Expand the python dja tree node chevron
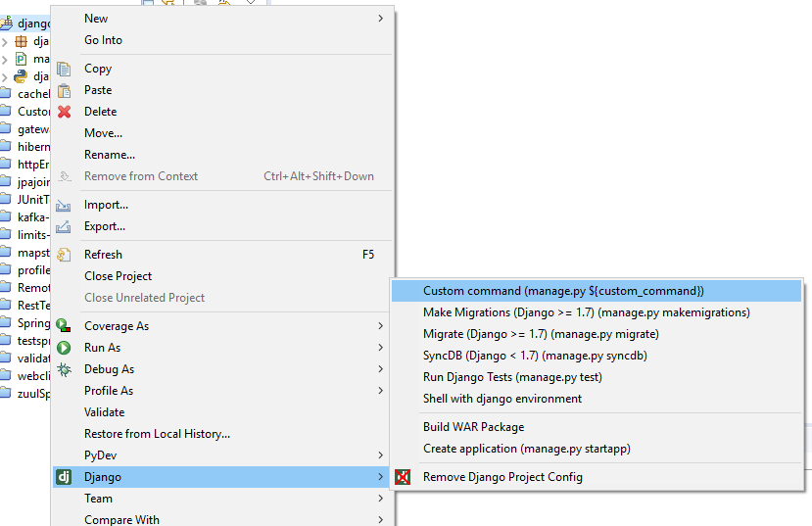812x526 pixels. [5, 77]
